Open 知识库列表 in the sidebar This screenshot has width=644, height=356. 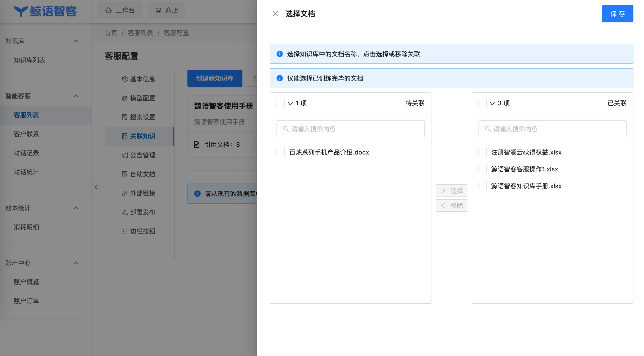click(30, 60)
